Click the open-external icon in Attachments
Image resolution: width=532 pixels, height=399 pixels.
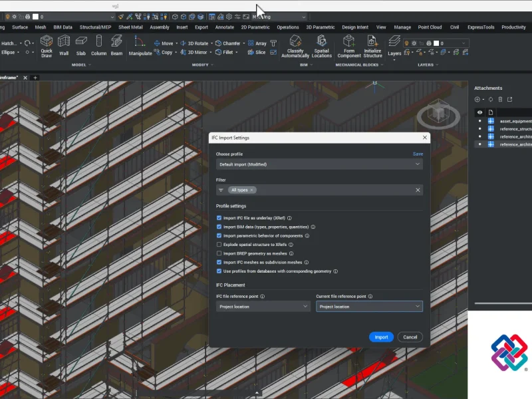(x=509, y=99)
